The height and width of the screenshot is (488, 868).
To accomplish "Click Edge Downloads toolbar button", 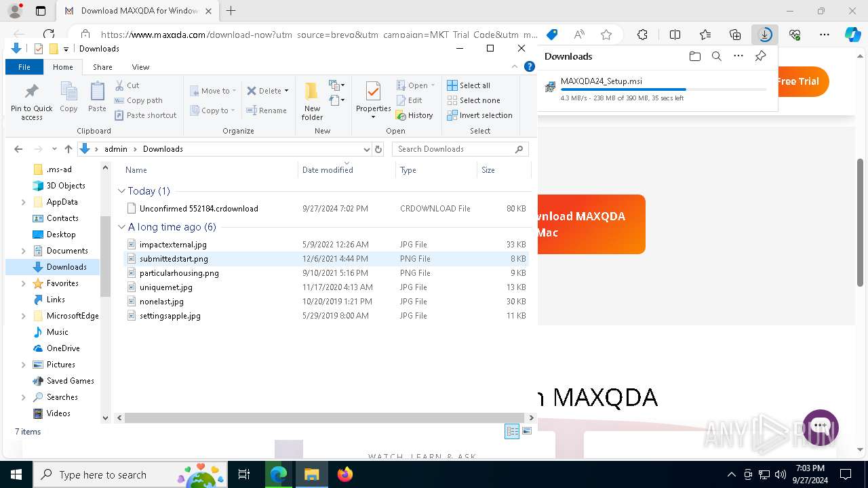I will click(x=765, y=35).
